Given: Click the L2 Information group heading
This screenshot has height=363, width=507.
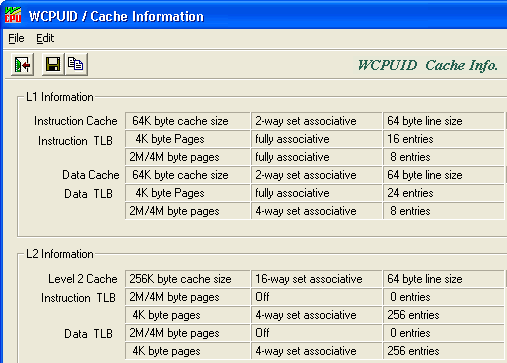Looking at the screenshot, I should (60, 254).
